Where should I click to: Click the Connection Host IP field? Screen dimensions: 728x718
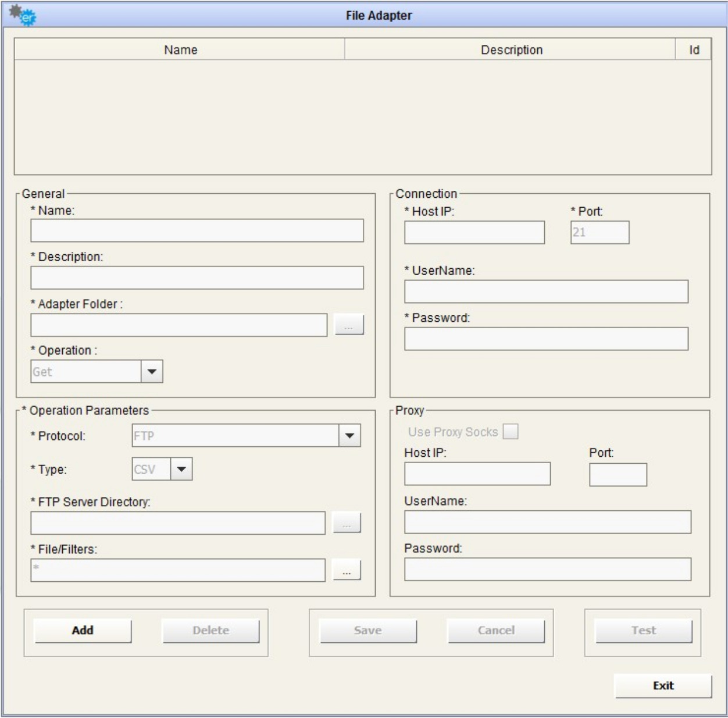[x=474, y=233]
